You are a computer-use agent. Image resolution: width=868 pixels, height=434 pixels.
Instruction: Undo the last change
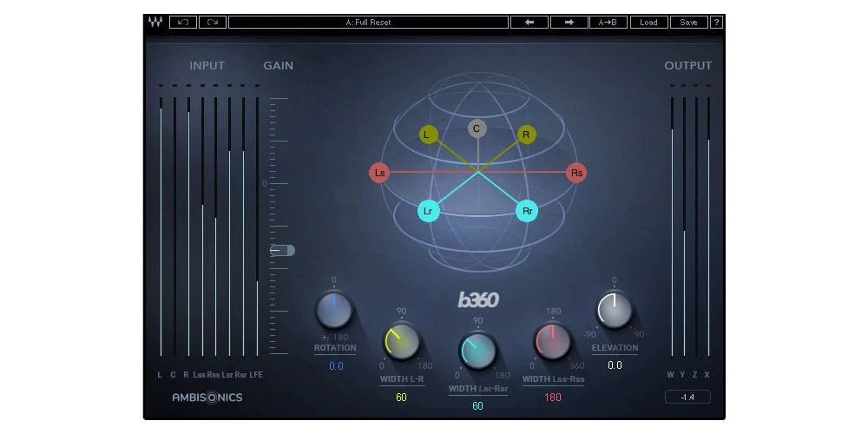[183, 23]
